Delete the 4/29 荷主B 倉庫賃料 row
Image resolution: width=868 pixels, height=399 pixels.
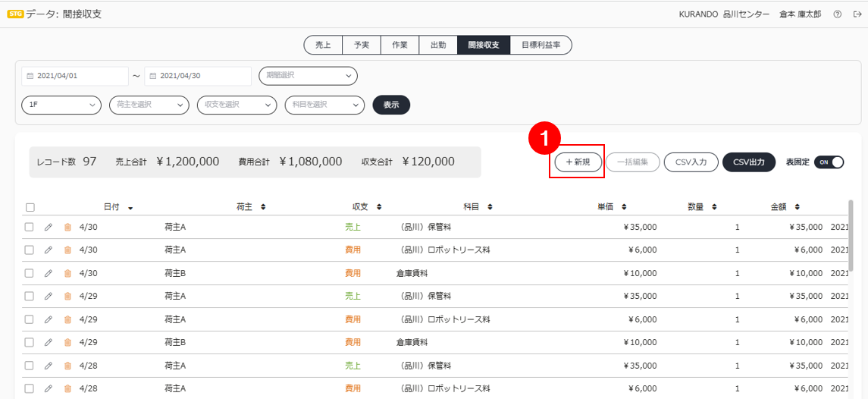point(67,342)
